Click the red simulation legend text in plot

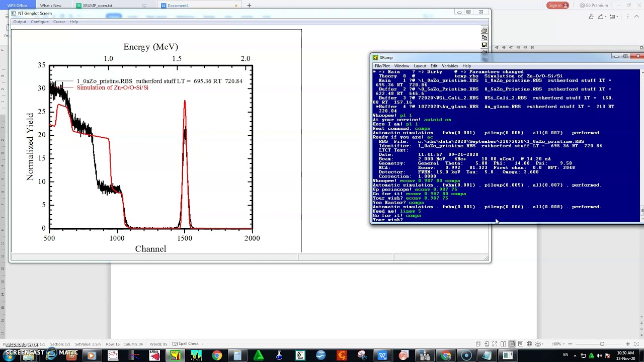click(112, 87)
